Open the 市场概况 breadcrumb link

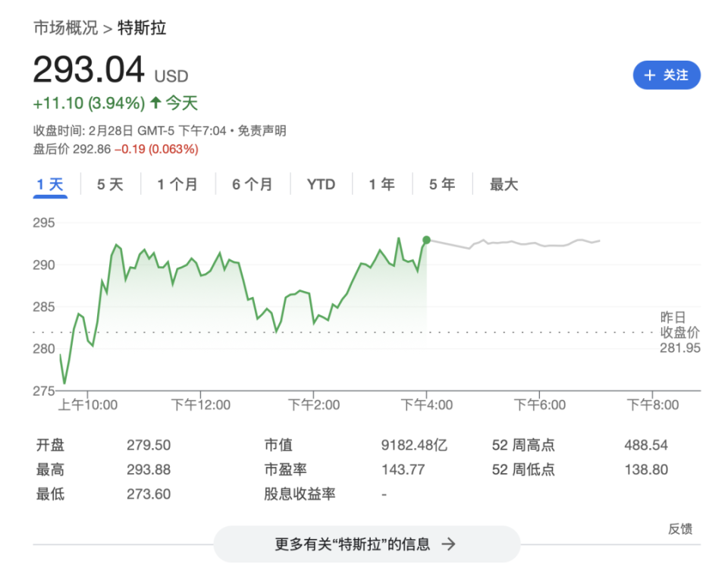tap(65, 28)
